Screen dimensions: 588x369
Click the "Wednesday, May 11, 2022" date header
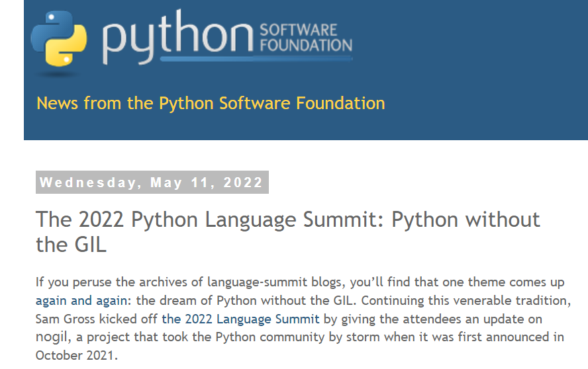click(x=152, y=183)
